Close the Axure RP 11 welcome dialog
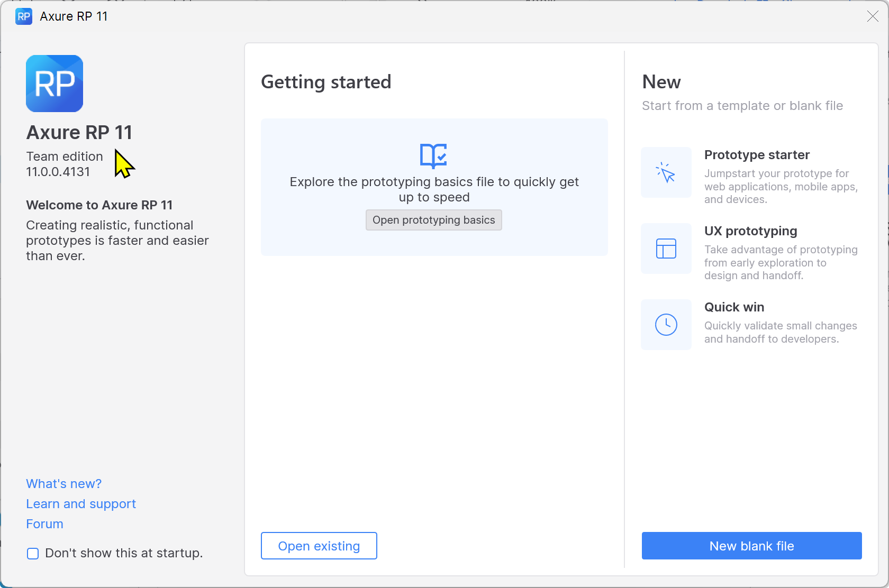This screenshot has height=588, width=889. [873, 16]
